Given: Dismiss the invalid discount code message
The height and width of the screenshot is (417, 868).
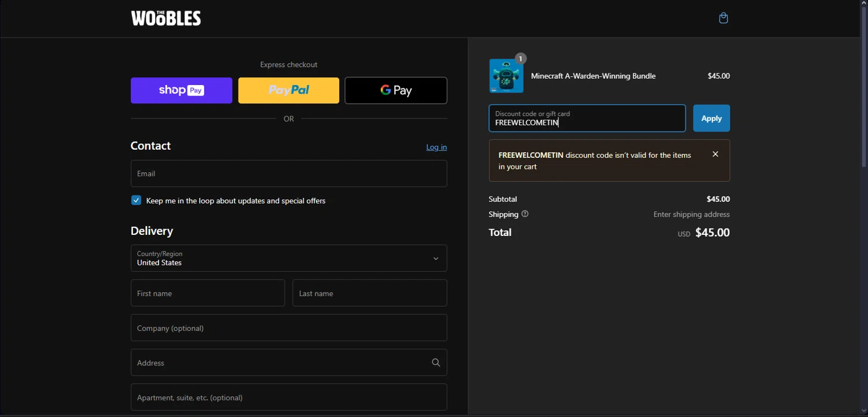Looking at the screenshot, I should click(x=715, y=154).
